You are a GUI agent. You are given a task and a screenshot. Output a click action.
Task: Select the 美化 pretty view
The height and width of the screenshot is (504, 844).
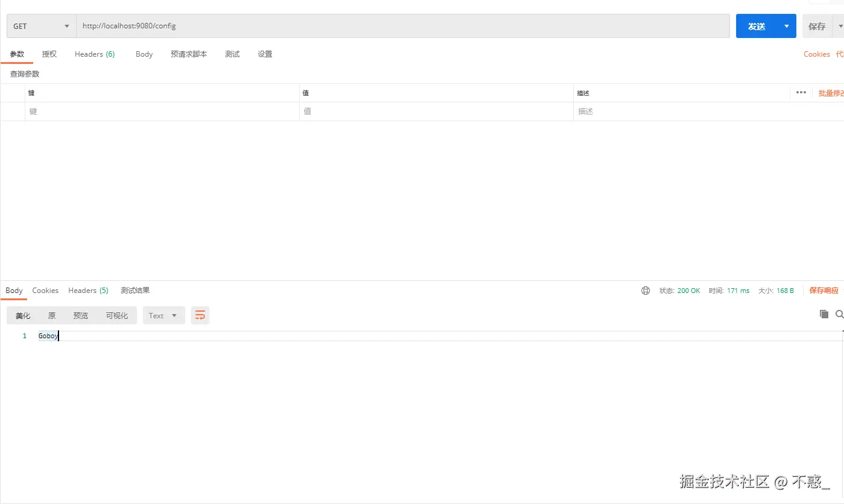click(23, 315)
